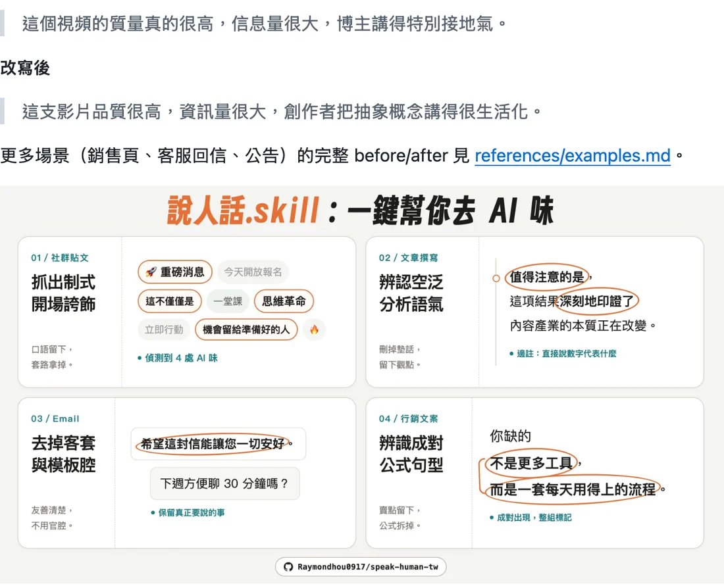
Task: Click the circled phrase 不是更多工具
Action: [x=531, y=463]
